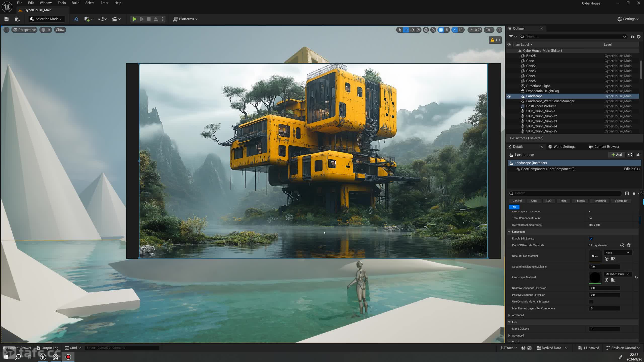Click the Eject from player button
Screen dimensions: 644x362
tap(156, 19)
